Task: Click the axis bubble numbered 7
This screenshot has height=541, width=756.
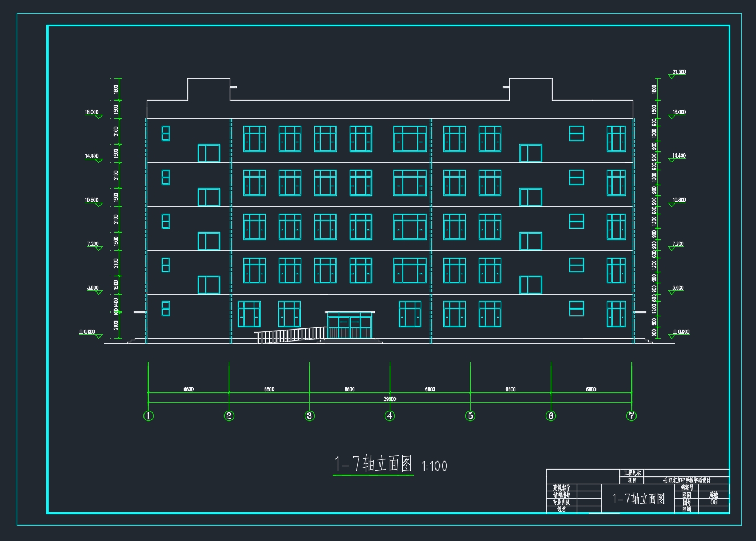Action: click(x=631, y=416)
